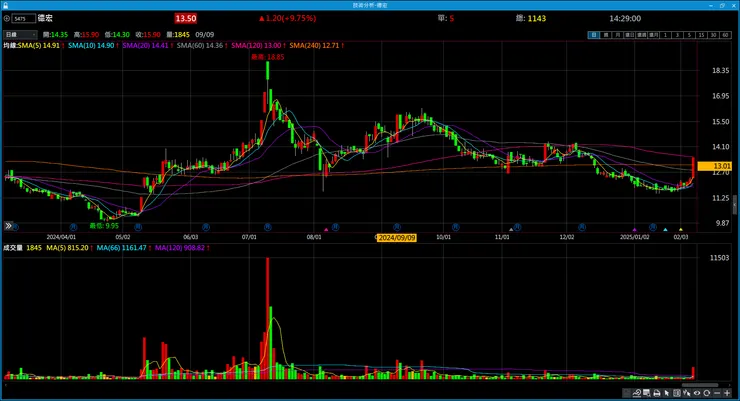The image size is (740, 401).
Task: Click the window zoom-region toolbar icon
Action: pos(647,393)
